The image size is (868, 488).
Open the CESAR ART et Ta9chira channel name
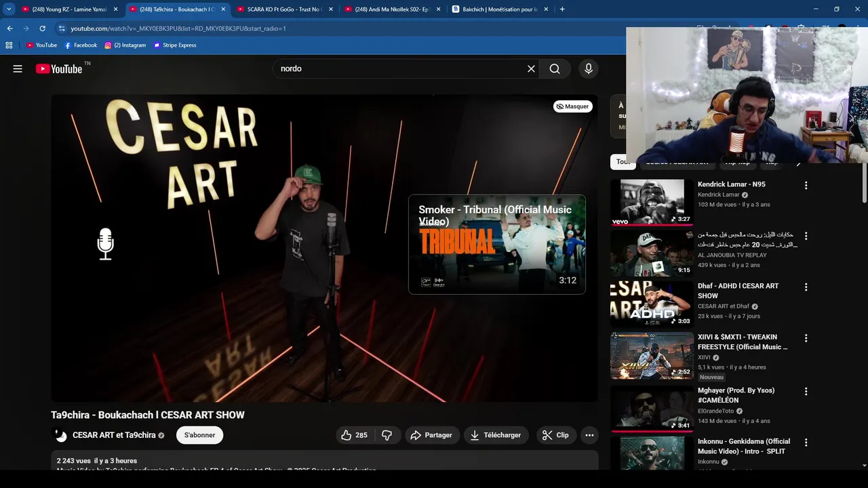(114, 435)
